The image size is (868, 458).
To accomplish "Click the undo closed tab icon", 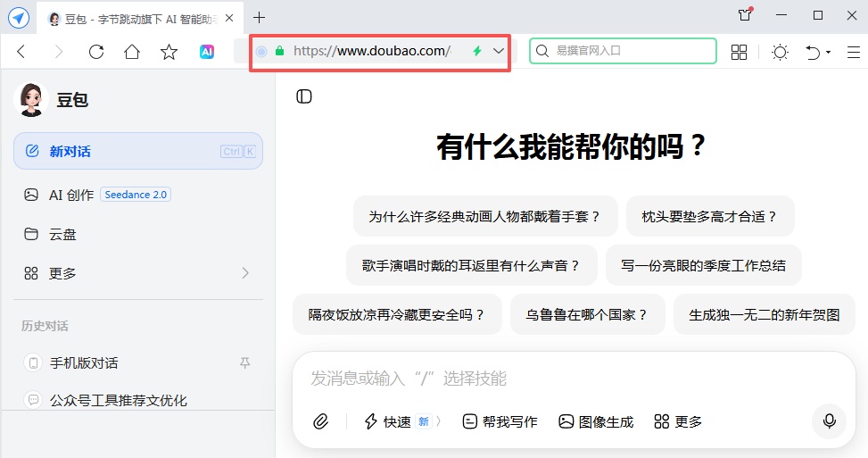I will tap(813, 52).
